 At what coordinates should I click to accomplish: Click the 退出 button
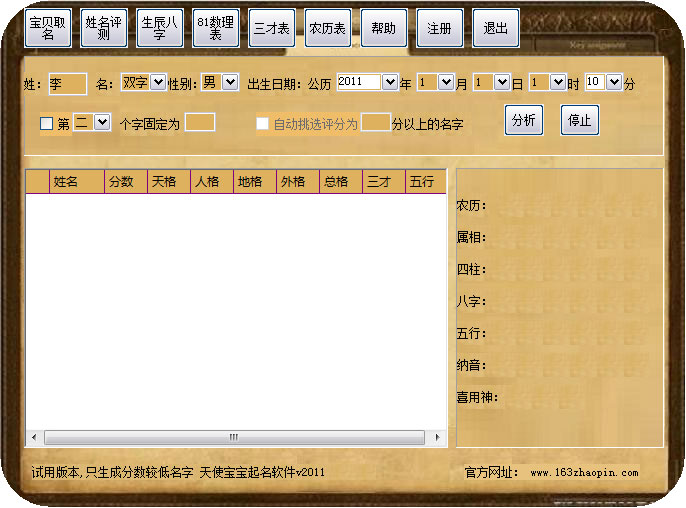[x=496, y=28]
